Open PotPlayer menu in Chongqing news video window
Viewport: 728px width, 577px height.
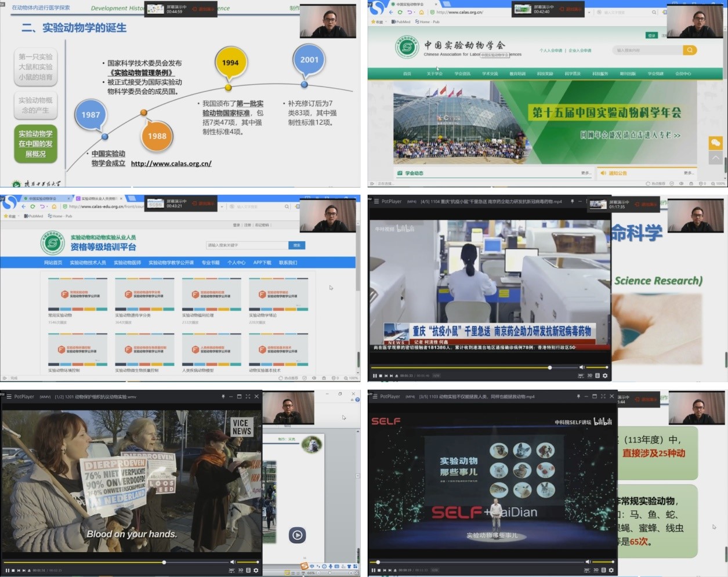[376, 201]
